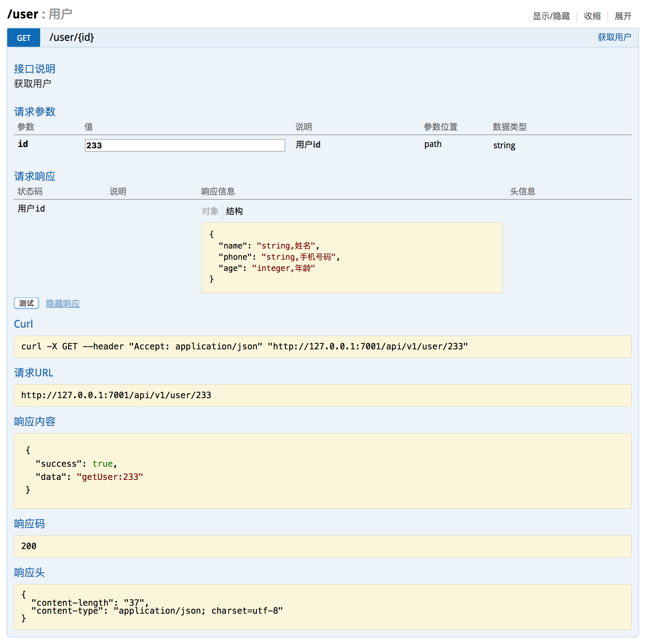Click the 接口说明 heading
This screenshot has width=645, height=644.
[34, 69]
